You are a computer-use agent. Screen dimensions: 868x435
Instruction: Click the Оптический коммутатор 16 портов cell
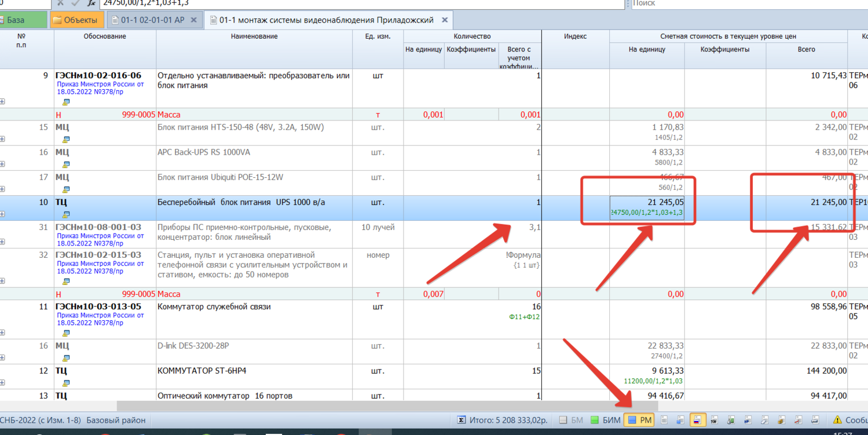pos(254,396)
